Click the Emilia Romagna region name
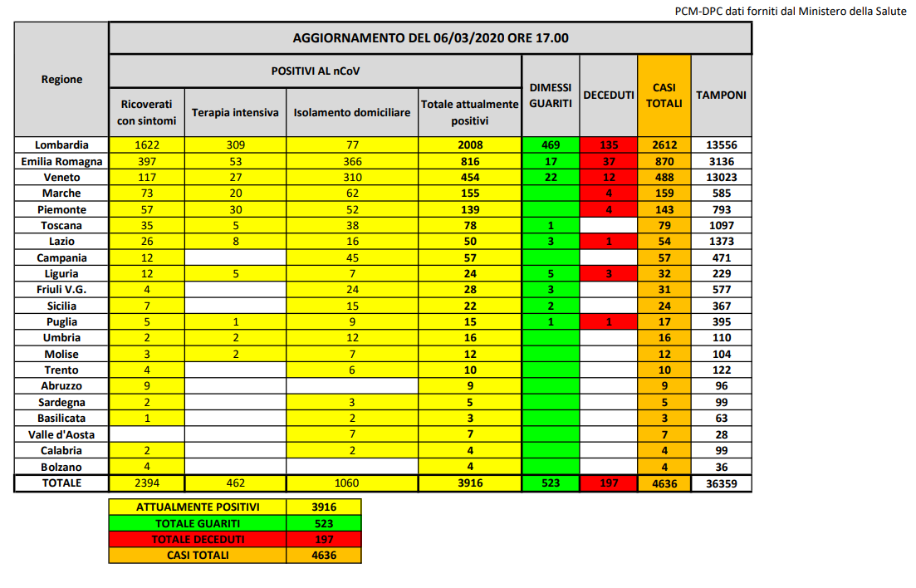This screenshot has width=916, height=588. pyautogui.click(x=61, y=161)
